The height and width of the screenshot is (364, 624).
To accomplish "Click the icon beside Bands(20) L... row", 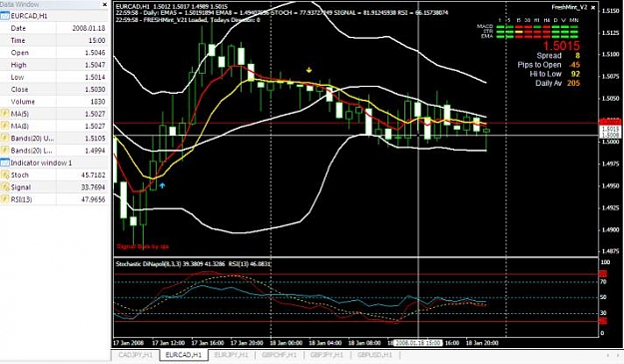I will [x=5, y=151].
